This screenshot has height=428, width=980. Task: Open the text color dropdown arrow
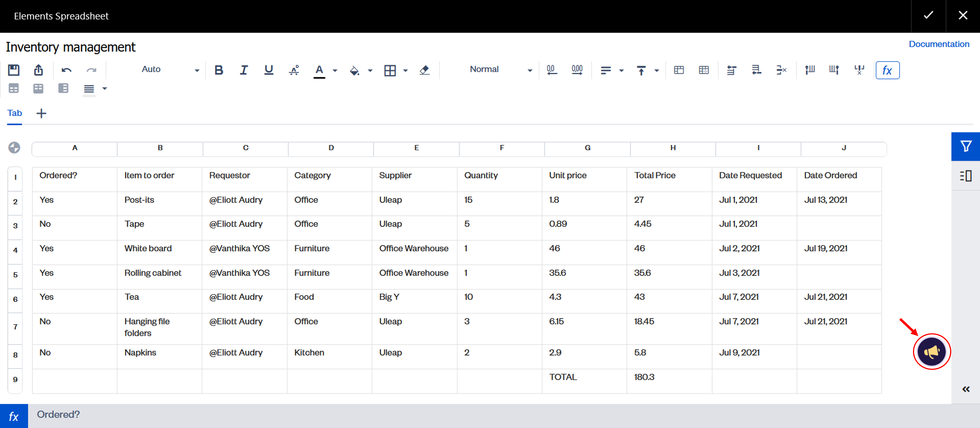pyautogui.click(x=335, y=71)
